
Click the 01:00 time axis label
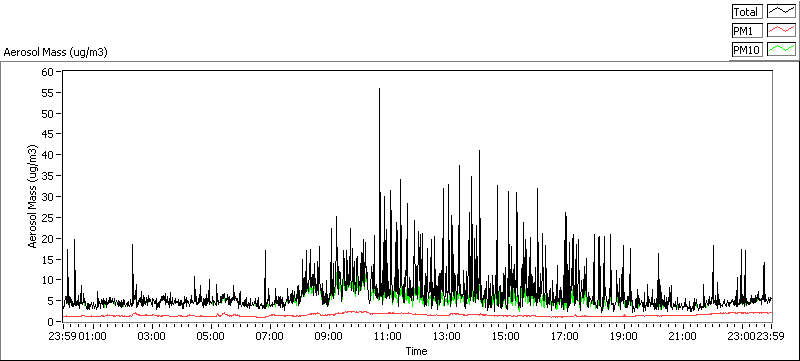pos(92,336)
